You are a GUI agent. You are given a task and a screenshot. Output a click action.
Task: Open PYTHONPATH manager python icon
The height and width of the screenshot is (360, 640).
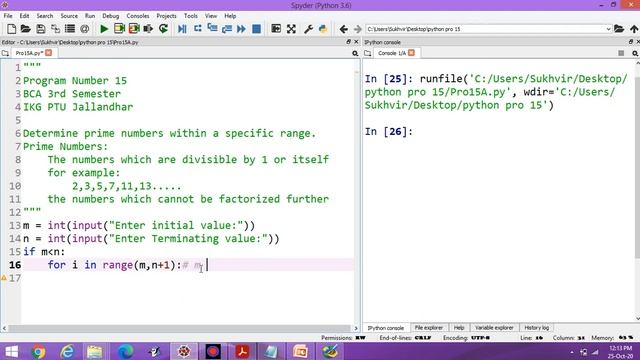(323, 29)
